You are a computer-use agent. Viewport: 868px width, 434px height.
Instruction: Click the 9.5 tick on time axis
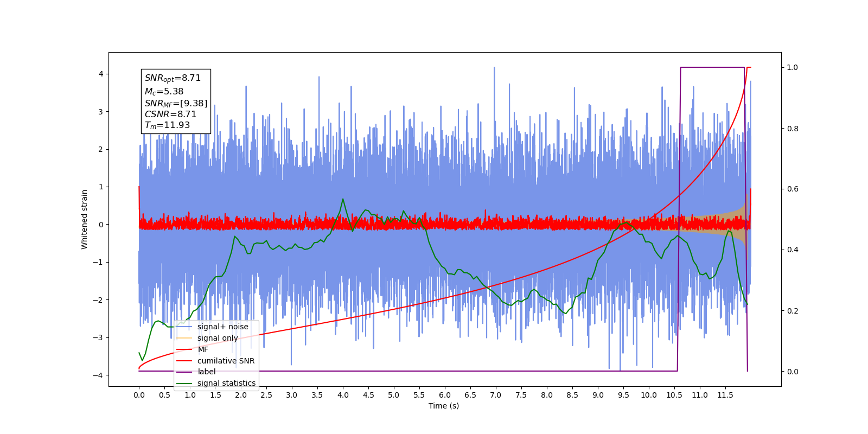[623, 395]
